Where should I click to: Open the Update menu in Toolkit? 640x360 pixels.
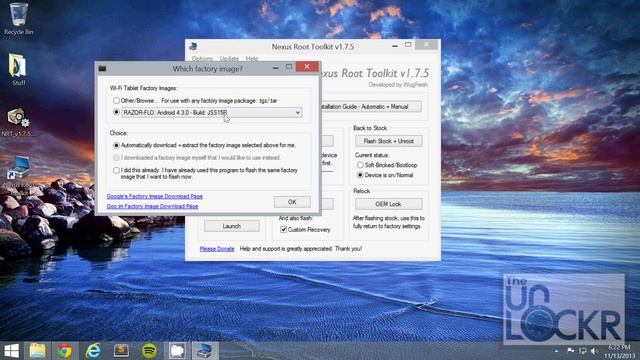click(229, 58)
